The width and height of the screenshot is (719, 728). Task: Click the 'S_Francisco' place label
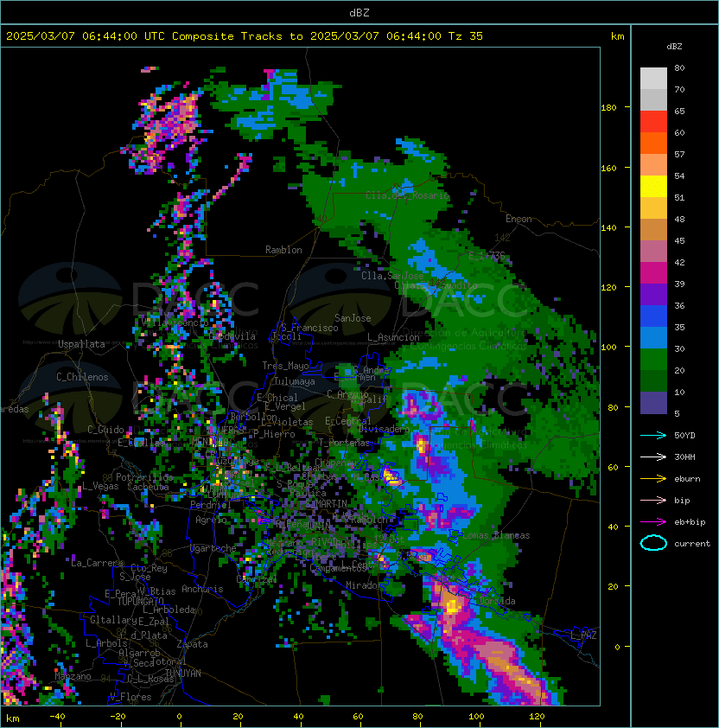[309, 328]
